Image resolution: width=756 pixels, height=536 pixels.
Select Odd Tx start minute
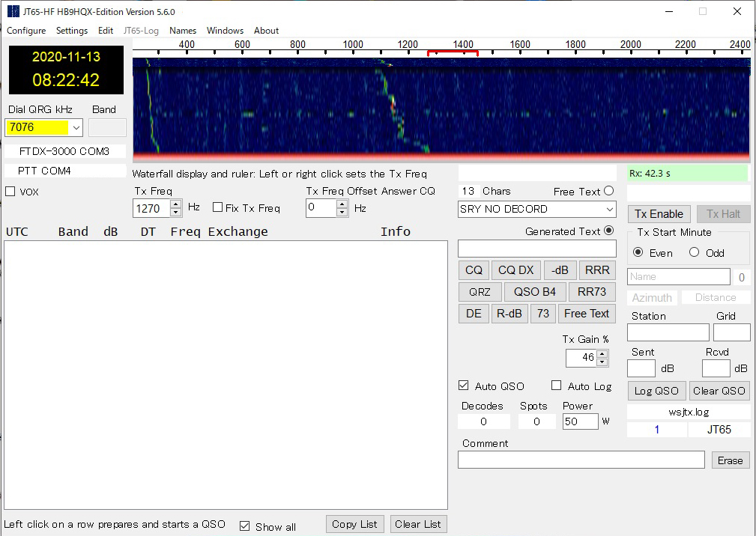[x=695, y=252]
